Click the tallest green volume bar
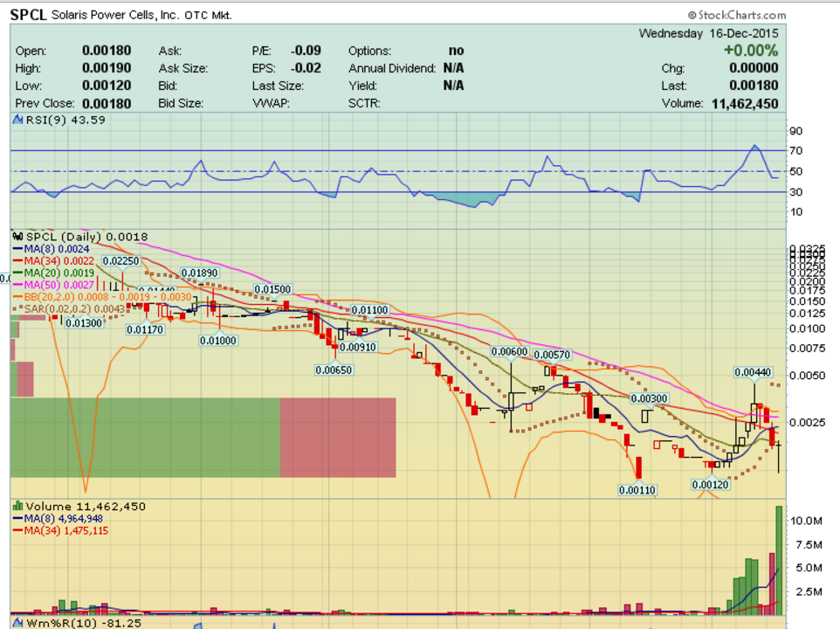 [x=780, y=560]
